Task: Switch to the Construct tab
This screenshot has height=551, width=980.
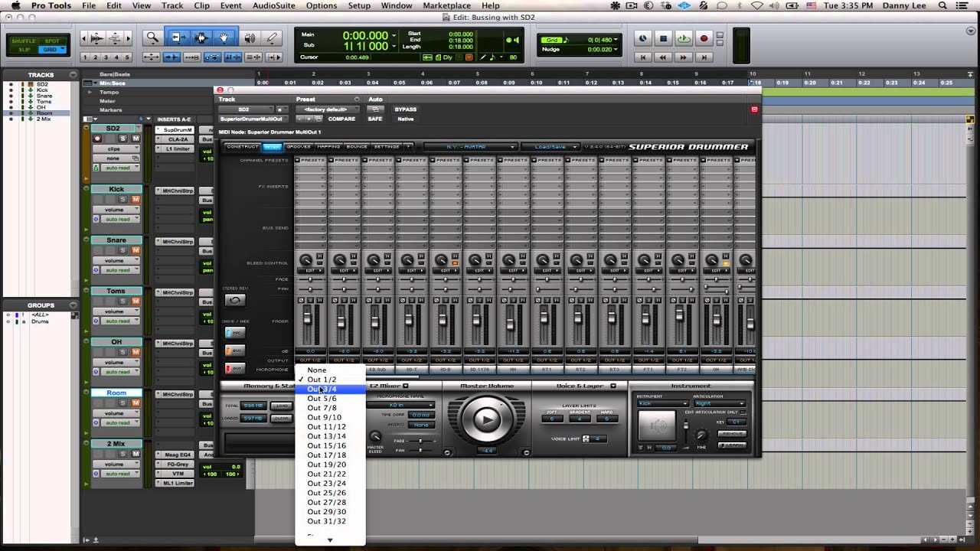Action: [243, 147]
